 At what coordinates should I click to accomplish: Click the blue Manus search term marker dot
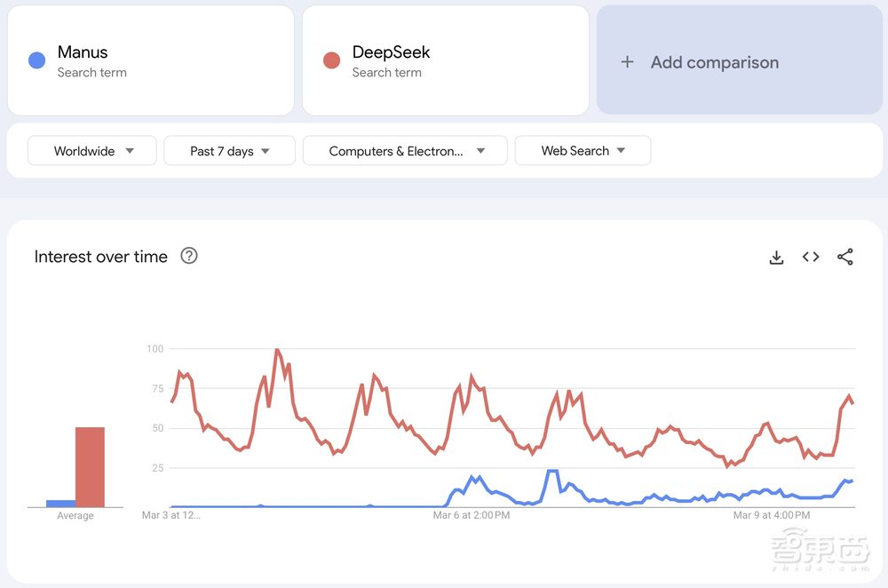(x=36, y=60)
